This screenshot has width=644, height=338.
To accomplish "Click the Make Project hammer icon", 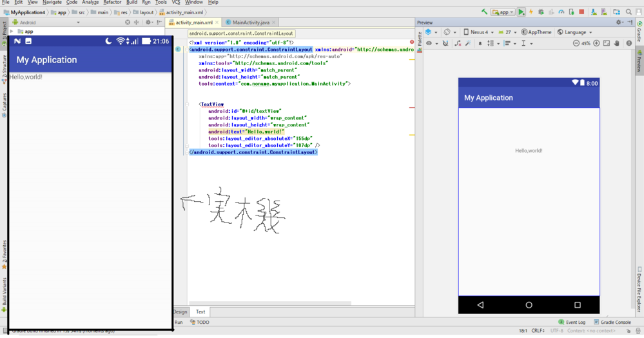I will [x=484, y=12].
